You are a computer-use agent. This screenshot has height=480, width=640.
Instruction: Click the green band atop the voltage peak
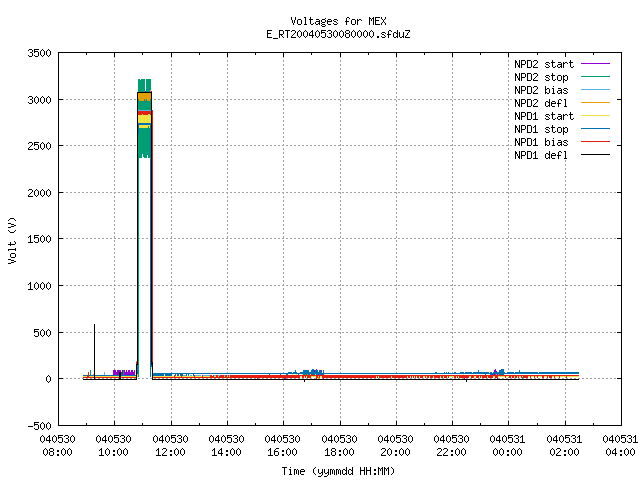coord(144,85)
